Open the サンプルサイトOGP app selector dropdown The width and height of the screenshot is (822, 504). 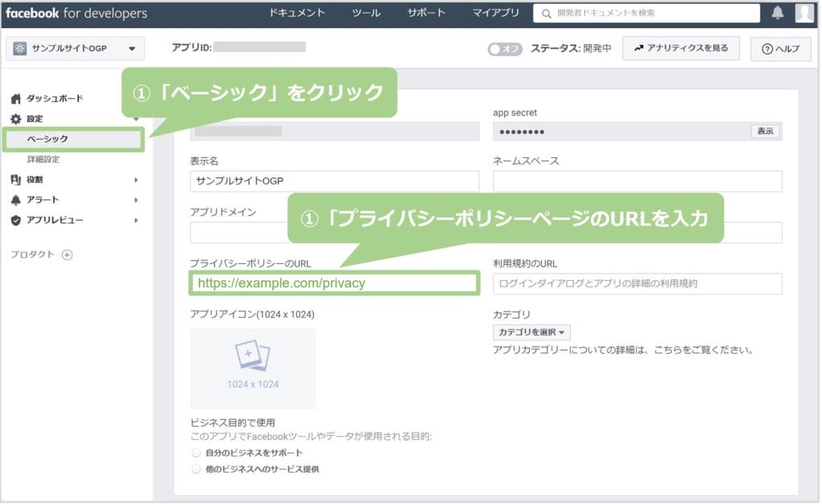tap(75, 49)
